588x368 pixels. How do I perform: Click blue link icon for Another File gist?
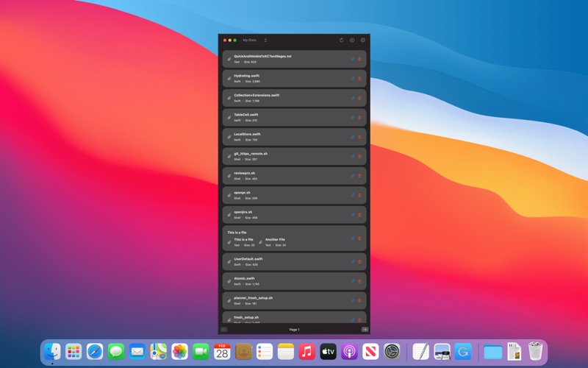pyautogui.click(x=353, y=238)
